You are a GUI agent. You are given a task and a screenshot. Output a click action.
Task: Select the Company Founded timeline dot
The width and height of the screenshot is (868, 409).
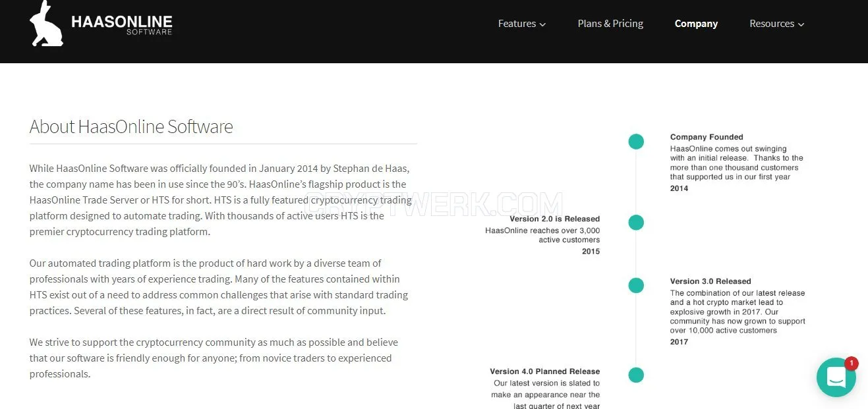click(x=636, y=142)
